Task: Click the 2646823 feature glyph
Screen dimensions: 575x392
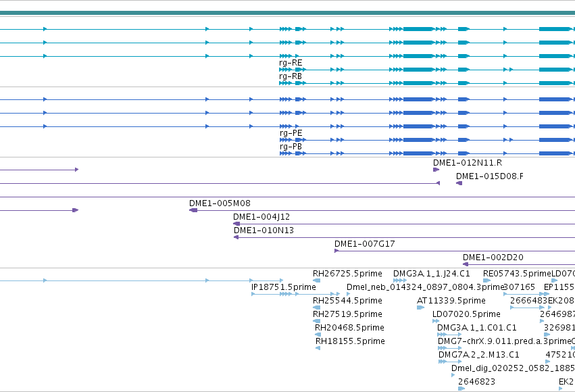Action: [461, 389]
